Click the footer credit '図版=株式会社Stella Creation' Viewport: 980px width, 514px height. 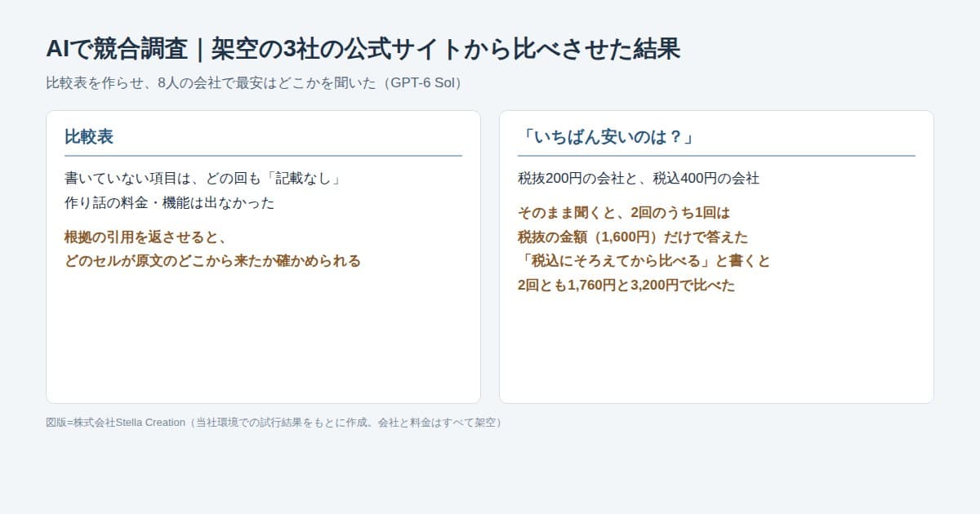coord(115,423)
